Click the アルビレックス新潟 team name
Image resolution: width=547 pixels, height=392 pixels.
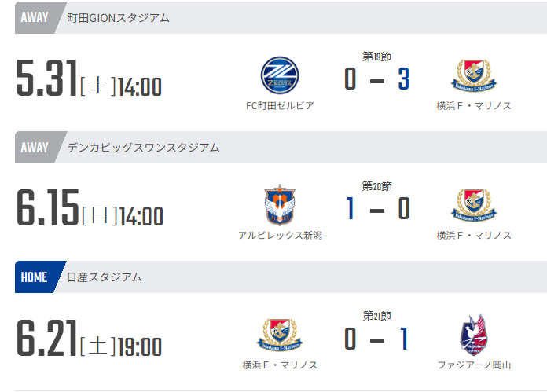[x=280, y=235]
